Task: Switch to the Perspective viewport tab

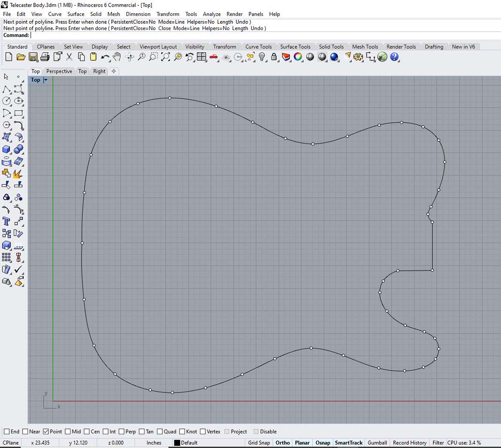Action: [58, 71]
